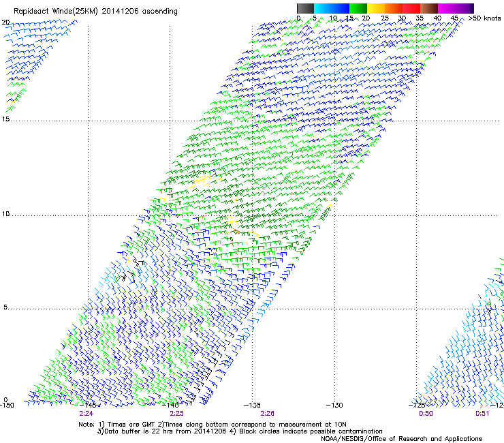Click the red 30-35 knots color segment
This screenshot has height=443, width=504.
tap(411, 8)
